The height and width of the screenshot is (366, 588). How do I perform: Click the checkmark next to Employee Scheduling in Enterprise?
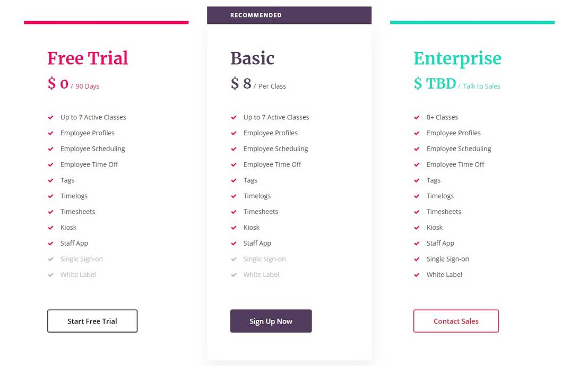click(417, 149)
